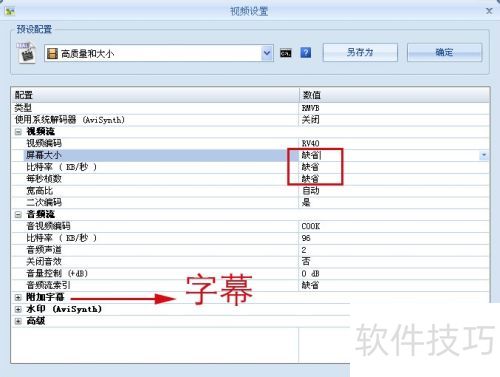Select the 宽高比 row
Screen dimensions: 500x377
pyautogui.click(x=251, y=191)
